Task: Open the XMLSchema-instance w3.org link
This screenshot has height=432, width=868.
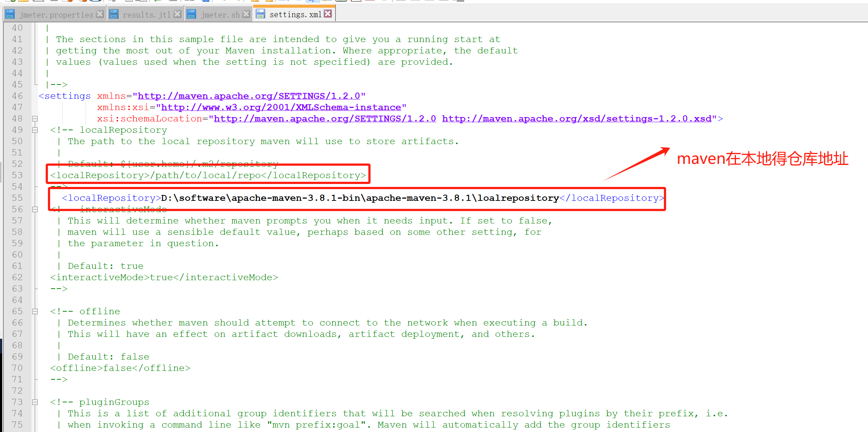Action: (281, 107)
